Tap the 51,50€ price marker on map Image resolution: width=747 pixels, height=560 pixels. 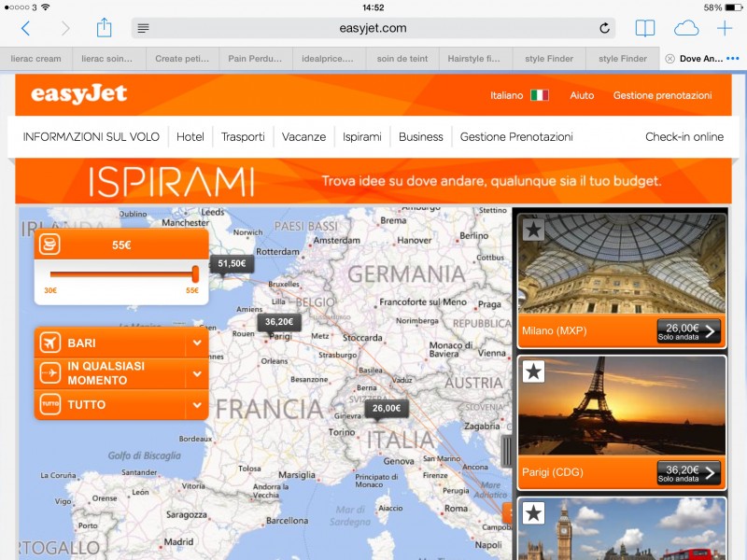click(232, 265)
